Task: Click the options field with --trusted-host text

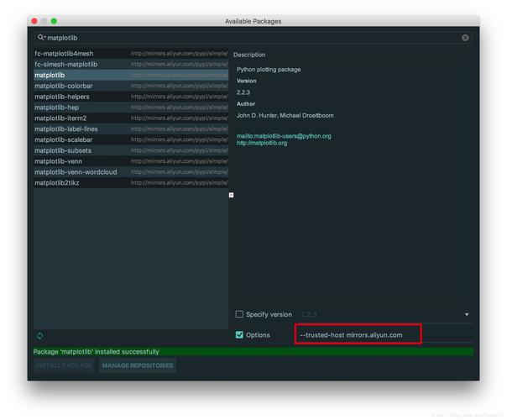Action: click(359, 335)
